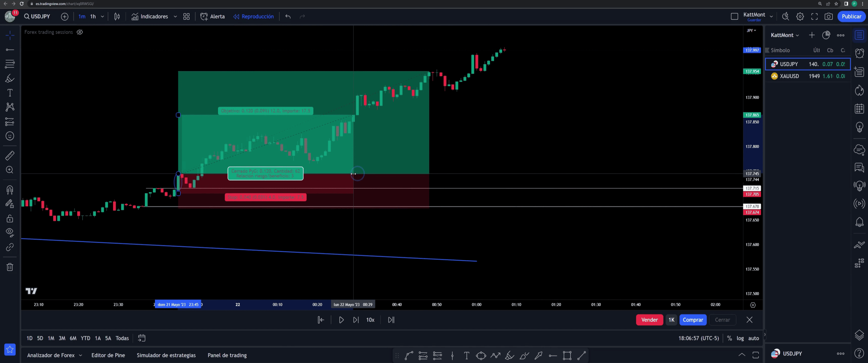Change the 10x replay speed control
Screen dimensions: 868x363
point(370,320)
